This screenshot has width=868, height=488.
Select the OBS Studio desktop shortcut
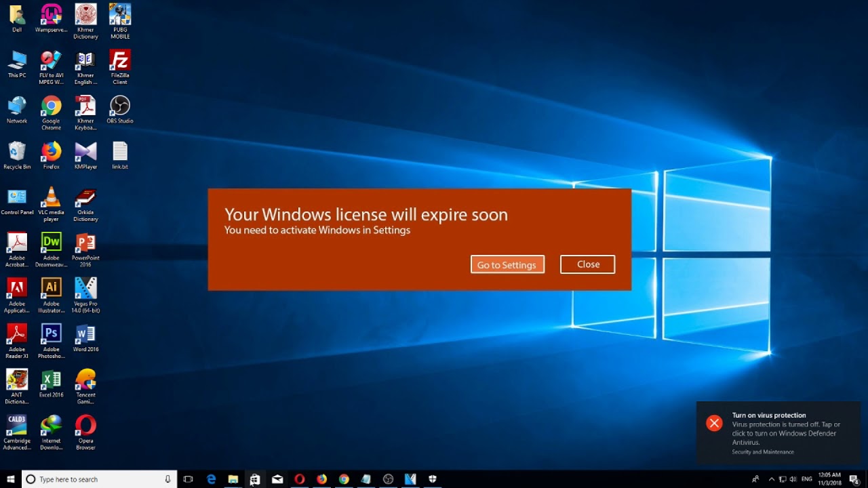(x=120, y=110)
